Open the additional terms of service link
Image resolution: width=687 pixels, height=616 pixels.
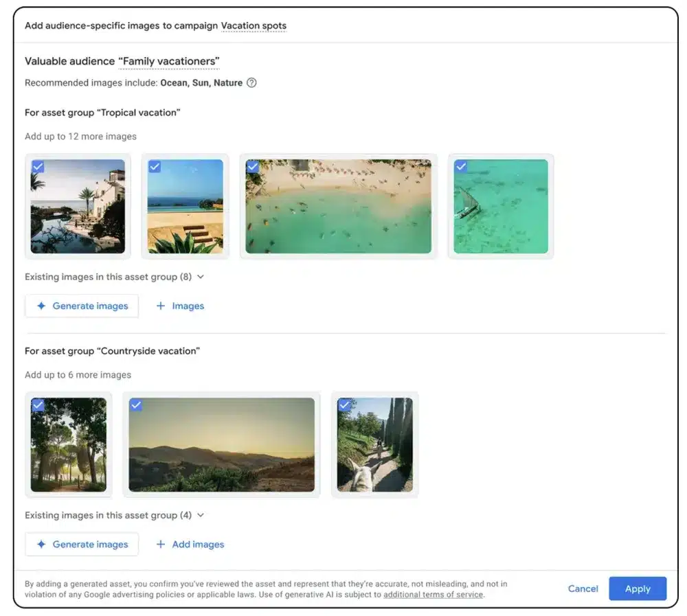(x=433, y=595)
